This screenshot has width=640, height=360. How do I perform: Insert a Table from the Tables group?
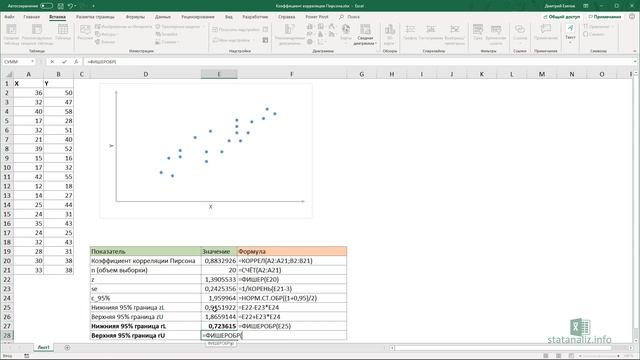point(63,33)
